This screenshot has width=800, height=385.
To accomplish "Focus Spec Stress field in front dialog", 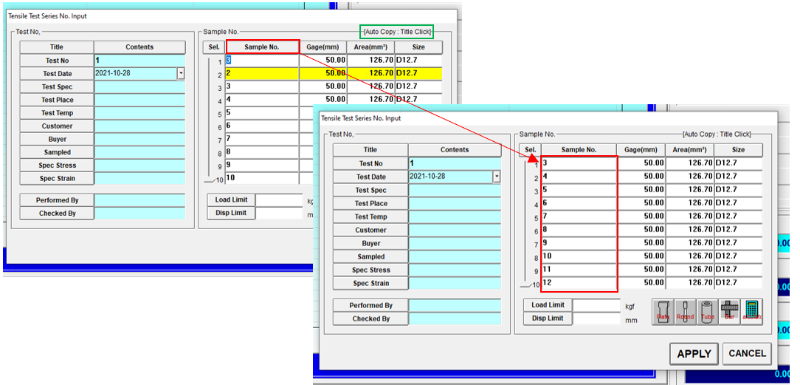I will pos(455,270).
